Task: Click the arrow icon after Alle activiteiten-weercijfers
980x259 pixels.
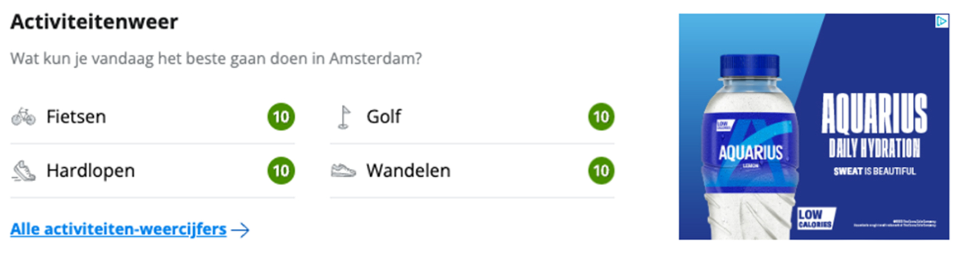Action: point(241,230)
